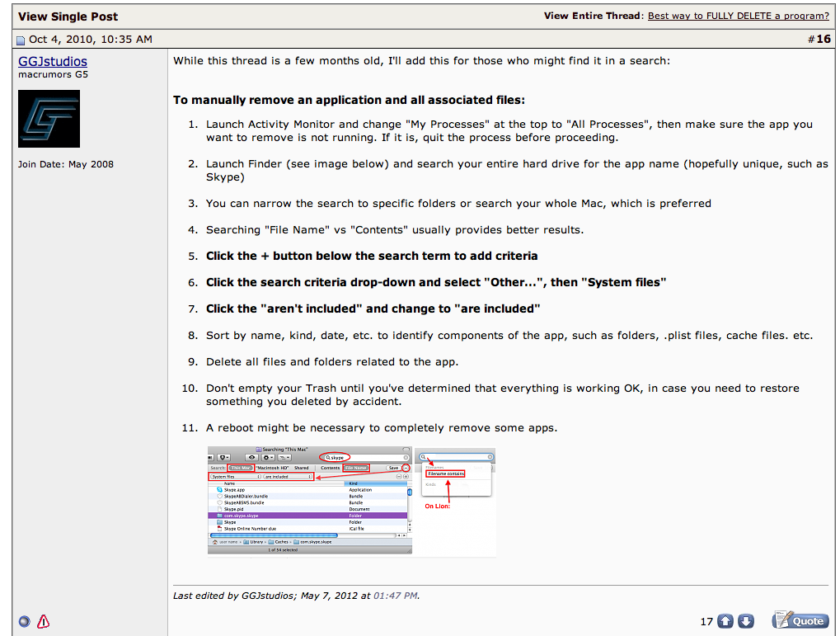
Task: Click the heading 'To manually remove an application and all associated files:'
Action: pos(349,101)
